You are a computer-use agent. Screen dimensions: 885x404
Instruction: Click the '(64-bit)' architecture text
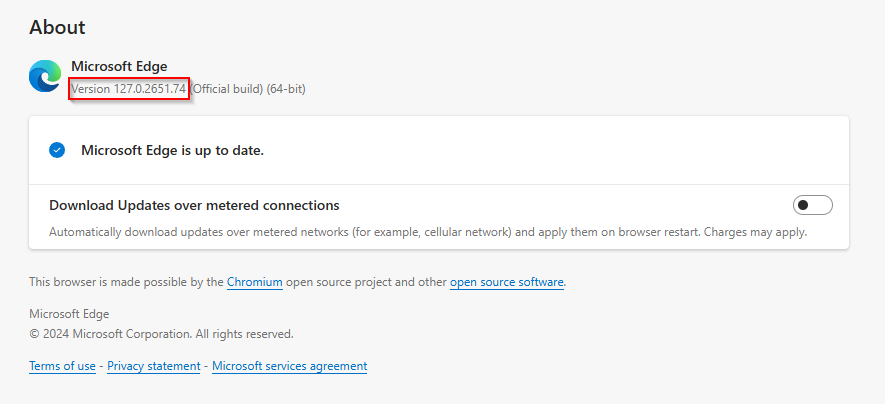click(286, 89)
